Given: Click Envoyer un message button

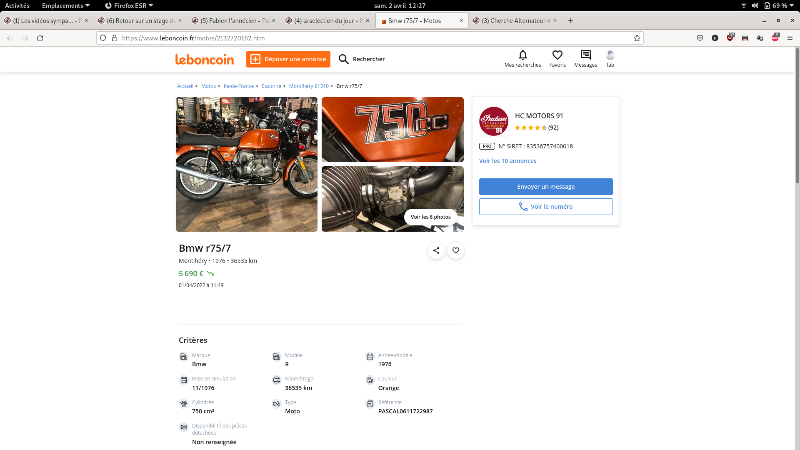Looking at the screenshot, I should (x=545, y=186).
